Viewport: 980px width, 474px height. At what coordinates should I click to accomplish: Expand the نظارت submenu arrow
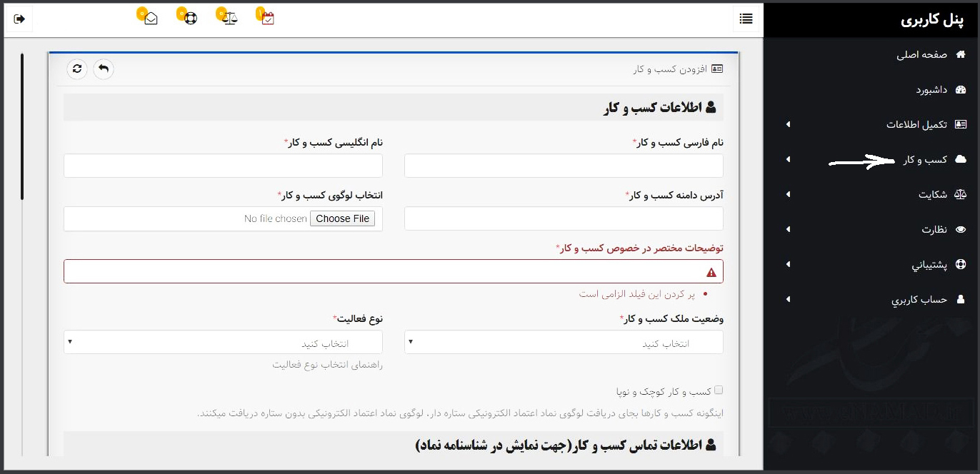click(788, 229)
